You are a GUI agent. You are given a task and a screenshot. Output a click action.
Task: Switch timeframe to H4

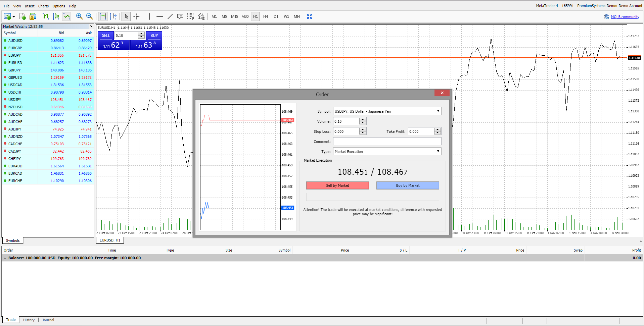(x=266, y=16)
